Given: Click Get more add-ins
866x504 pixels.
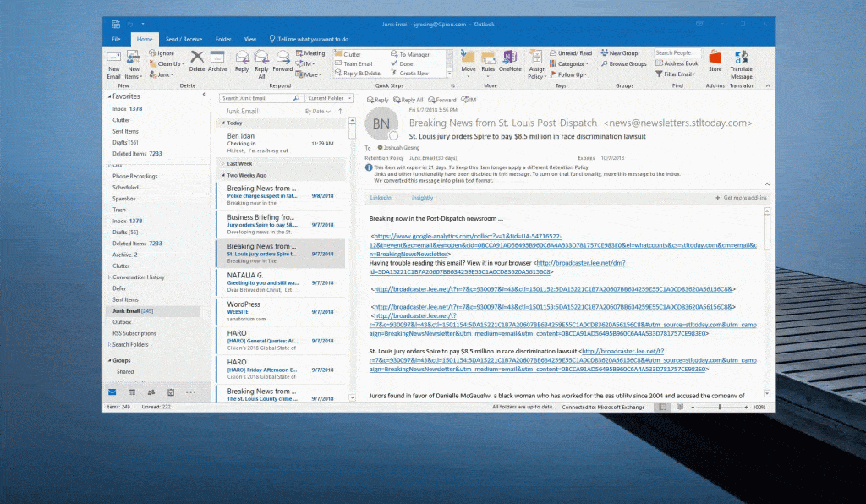Looking at the screenshot, I should click(x=741, y=198).
